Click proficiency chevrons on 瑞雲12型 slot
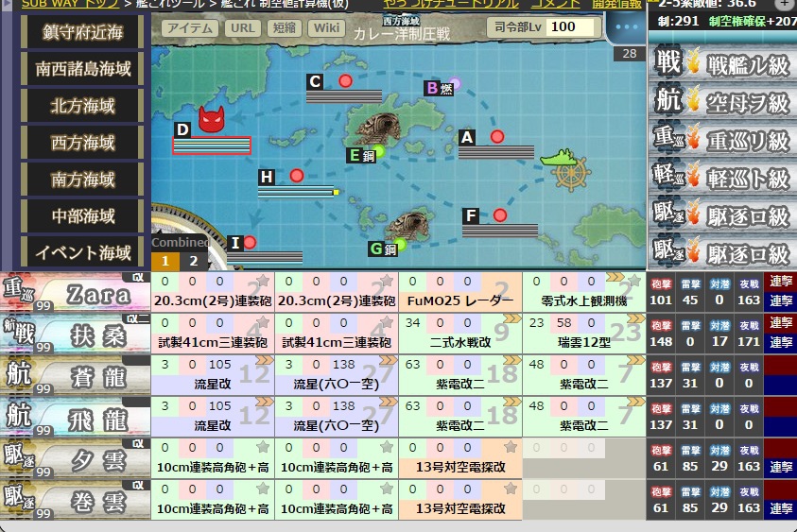 636,318
